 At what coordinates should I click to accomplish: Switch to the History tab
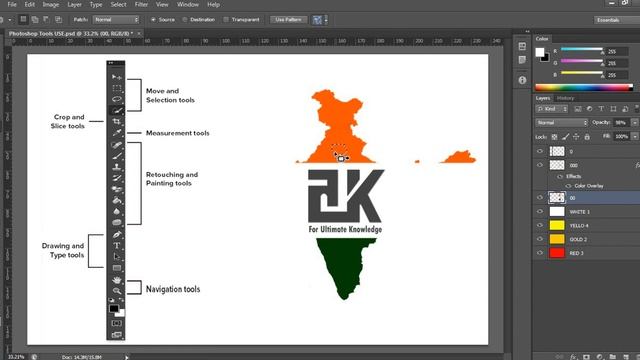click(x=565, y=98)
